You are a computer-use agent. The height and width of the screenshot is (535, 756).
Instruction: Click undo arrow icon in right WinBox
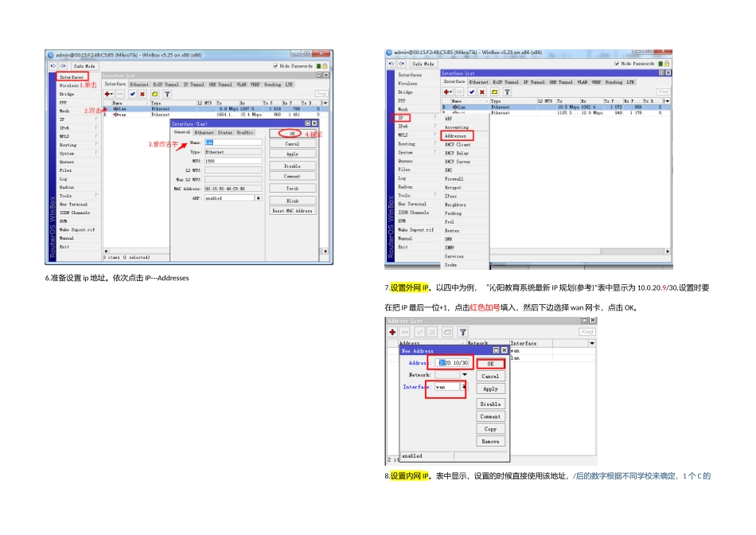[x=391, y=64]
